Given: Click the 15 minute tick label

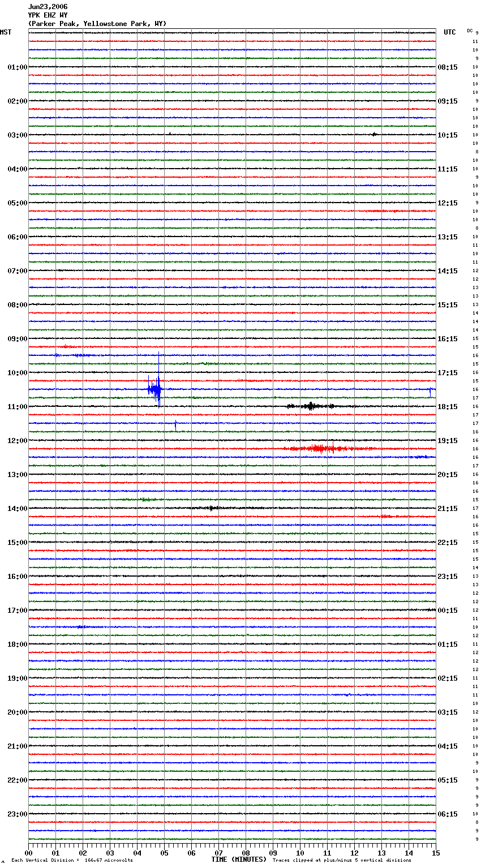Looking at the screenshot, I should (x=436, y=853).
